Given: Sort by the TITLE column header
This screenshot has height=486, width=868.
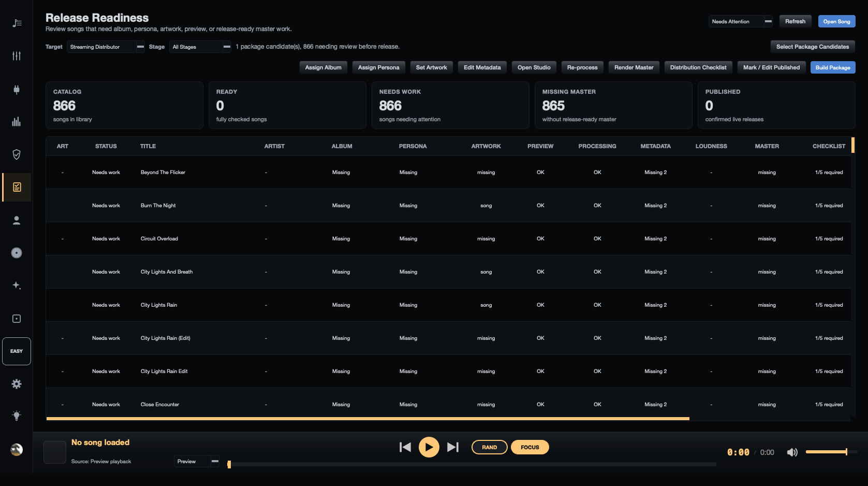Looking at the screenshot, I should [148, 146].
